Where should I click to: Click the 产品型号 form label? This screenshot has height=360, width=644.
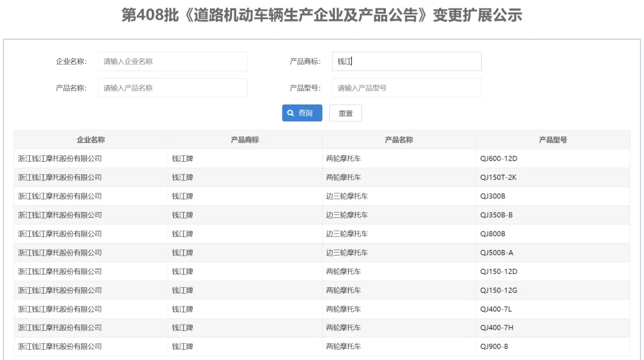[305, 88]
